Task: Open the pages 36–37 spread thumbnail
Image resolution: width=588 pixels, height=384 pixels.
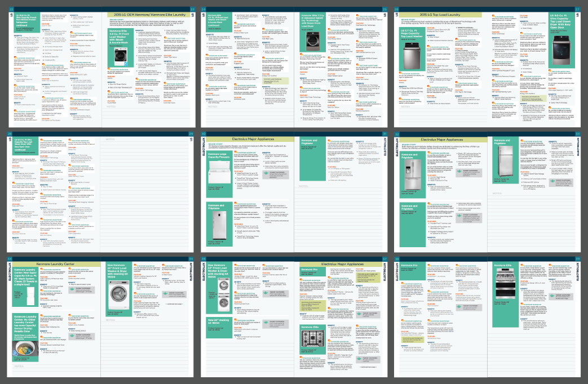Action: (294, 317)
